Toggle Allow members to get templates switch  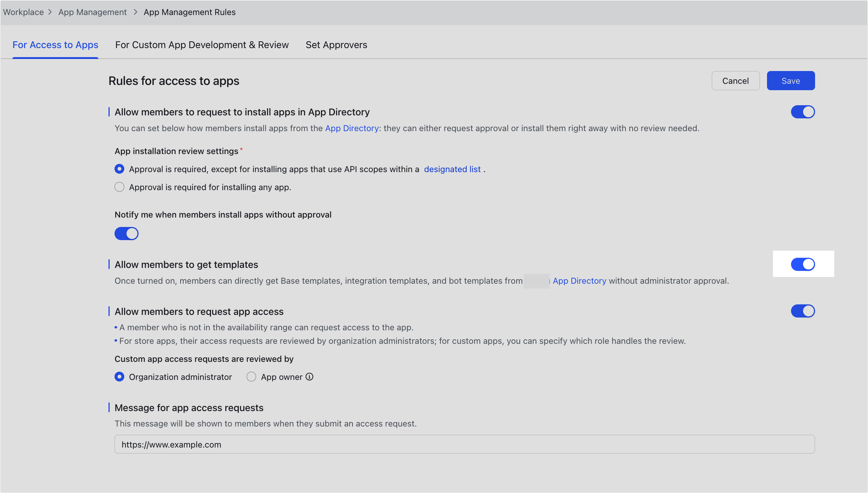[x=803, y=264]
